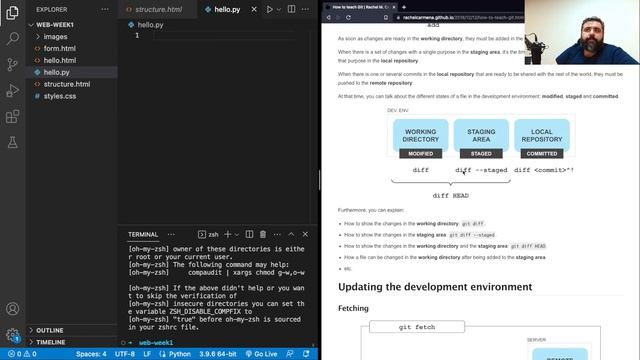Select the TERMINAL panel tab
Screen dimensions: 640x360
tap(143, 234)
